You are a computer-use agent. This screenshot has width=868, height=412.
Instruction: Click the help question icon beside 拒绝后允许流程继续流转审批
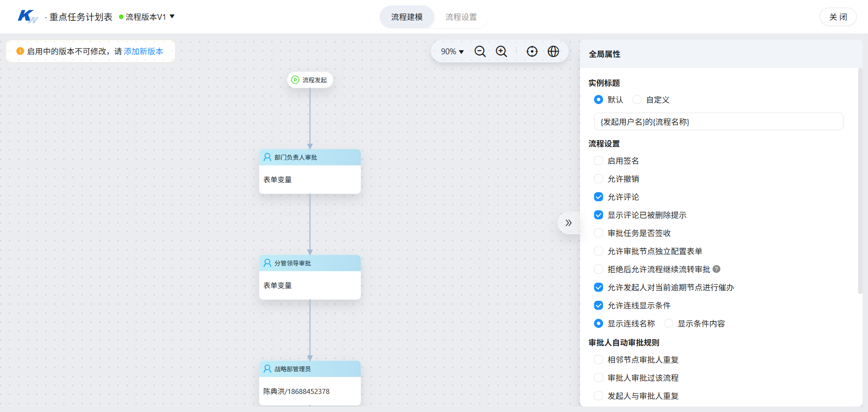(717, 269)
